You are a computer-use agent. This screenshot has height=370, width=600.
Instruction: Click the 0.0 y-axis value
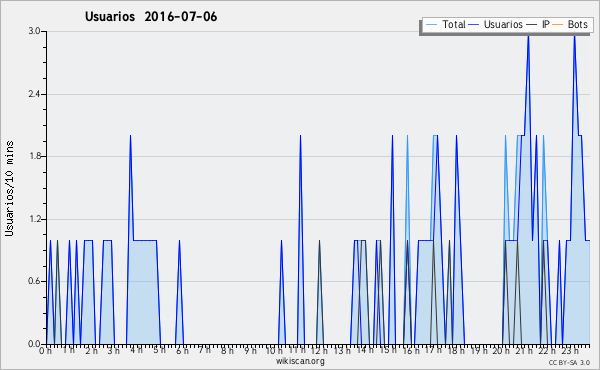click(x=34, y=344)
